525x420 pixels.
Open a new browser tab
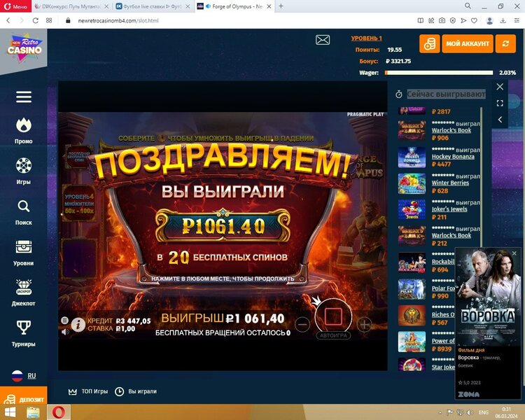281,6
